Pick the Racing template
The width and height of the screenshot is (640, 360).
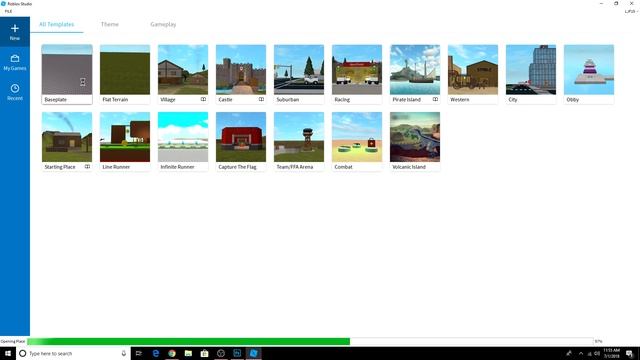coord(357,74)
